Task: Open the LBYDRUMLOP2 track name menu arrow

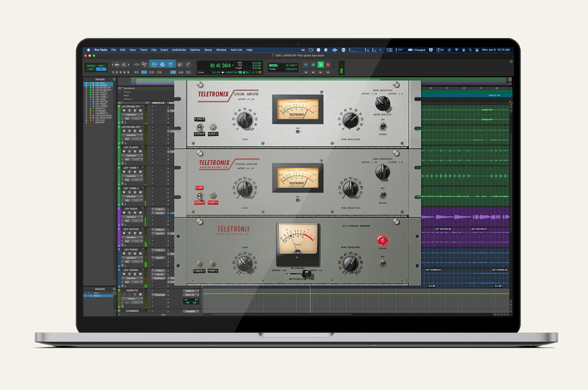Action: (143, 127)
